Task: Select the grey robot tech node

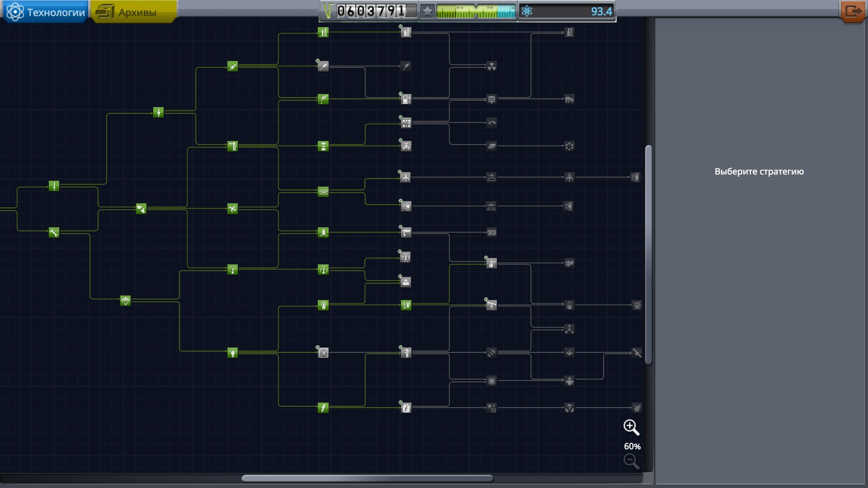Action: 569,381
